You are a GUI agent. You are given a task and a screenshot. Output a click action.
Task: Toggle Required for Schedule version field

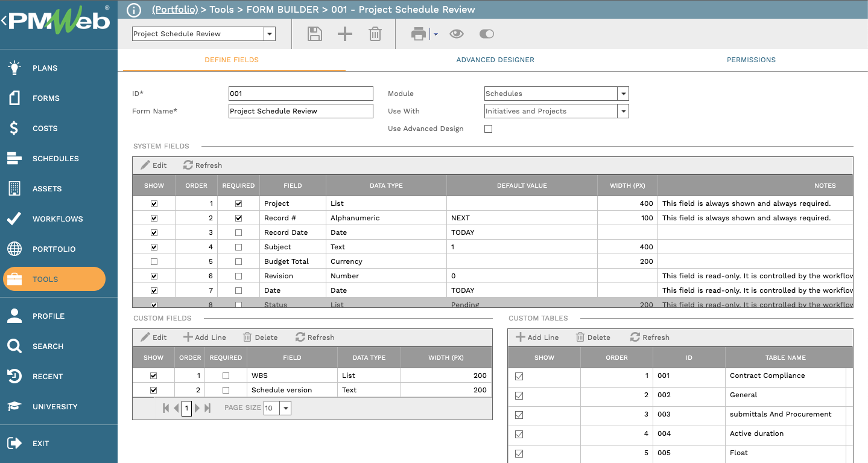[226, 390]
